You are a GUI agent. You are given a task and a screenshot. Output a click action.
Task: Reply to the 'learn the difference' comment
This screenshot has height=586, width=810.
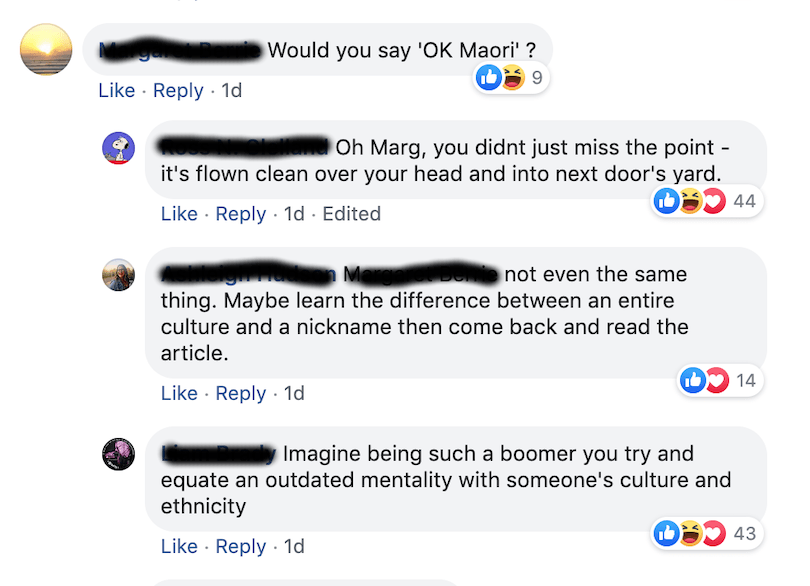coord(241,394)
